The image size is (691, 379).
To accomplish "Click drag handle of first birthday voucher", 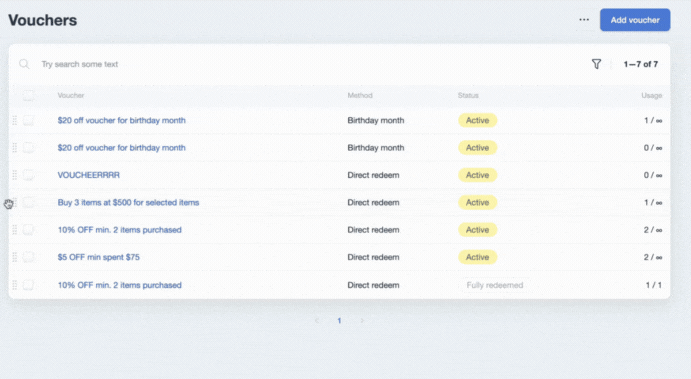I will click(15, 120).
